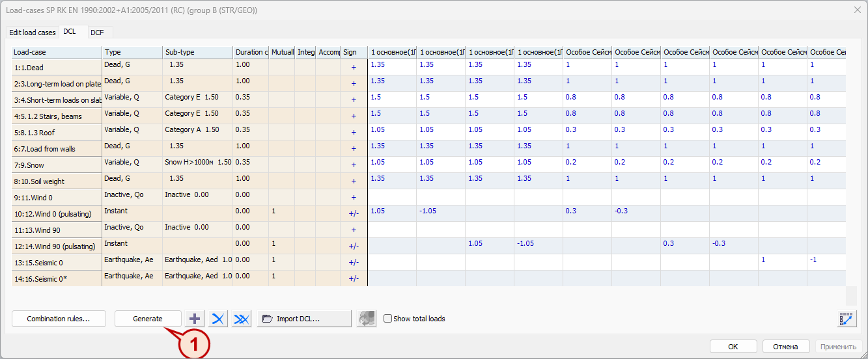Viewport: 868px width, 359px height.
Task: Click the Отмена cancel button
Action: (x=786, y=347)
